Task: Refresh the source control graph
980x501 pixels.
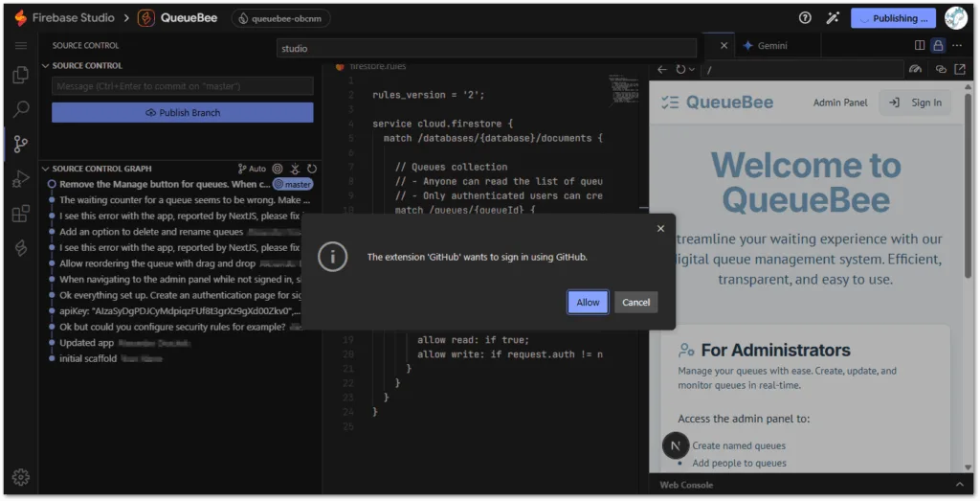Action: (312, 169)
